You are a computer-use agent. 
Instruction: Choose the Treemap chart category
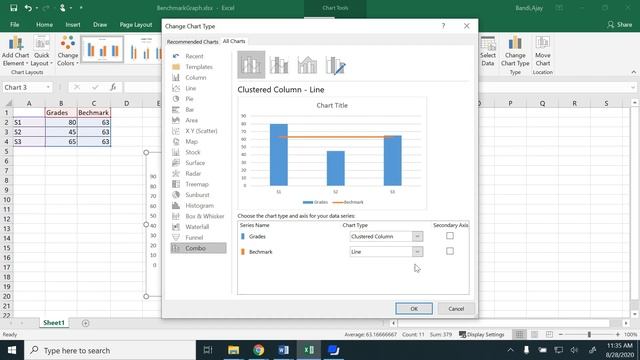pyautogui.click(x=198, y=184)
